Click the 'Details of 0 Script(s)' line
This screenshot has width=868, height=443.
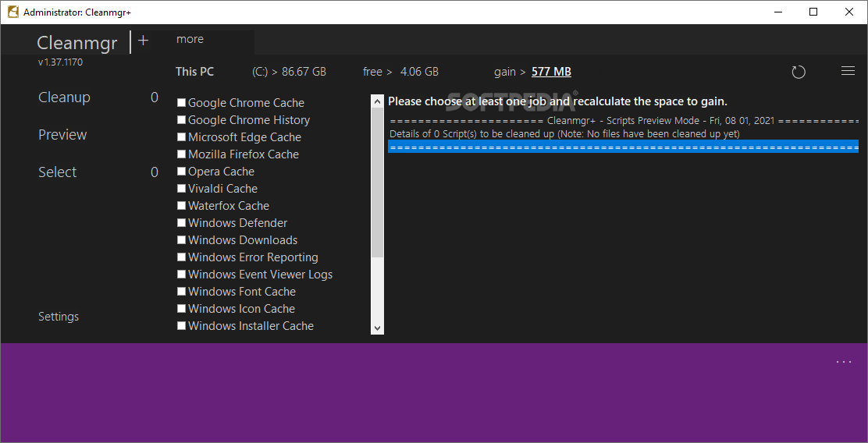tap(564, 134)
